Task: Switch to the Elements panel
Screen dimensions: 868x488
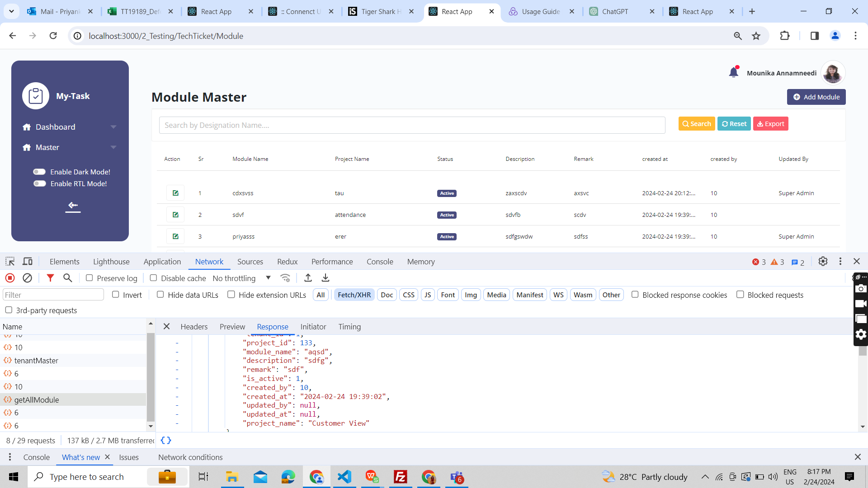Action: coord(64,262)
